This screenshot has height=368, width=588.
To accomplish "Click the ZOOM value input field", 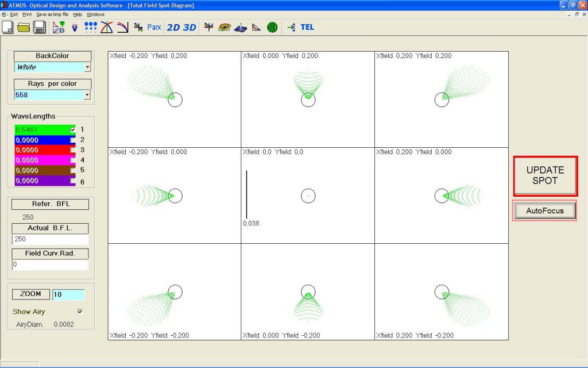I will pyautogui.click(x=68, y=294).
